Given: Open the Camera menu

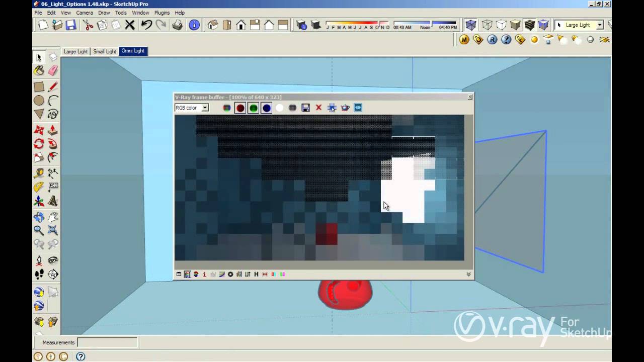Looking at the screenshot, I should [x=85, y=13].
